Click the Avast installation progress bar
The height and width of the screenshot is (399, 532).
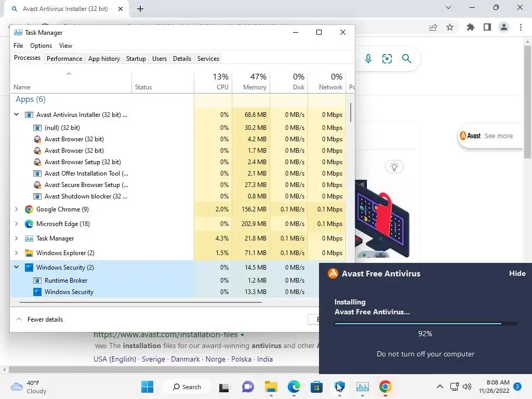(x=425, y=323)
